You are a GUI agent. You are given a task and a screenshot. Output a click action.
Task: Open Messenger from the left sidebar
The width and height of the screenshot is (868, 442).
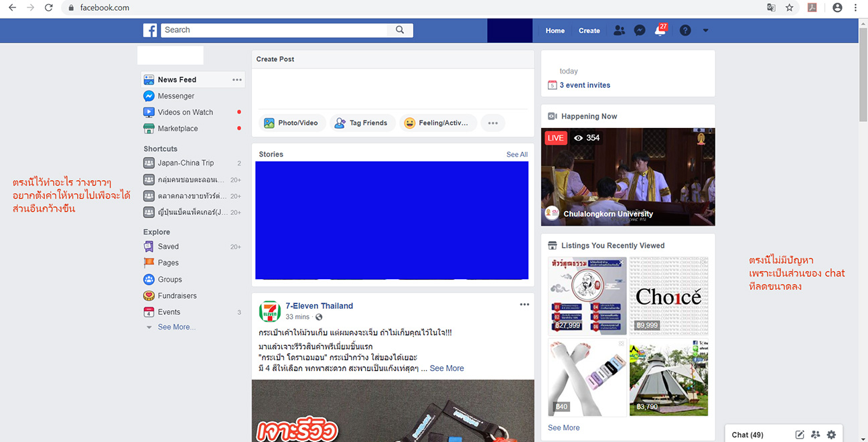175,96
